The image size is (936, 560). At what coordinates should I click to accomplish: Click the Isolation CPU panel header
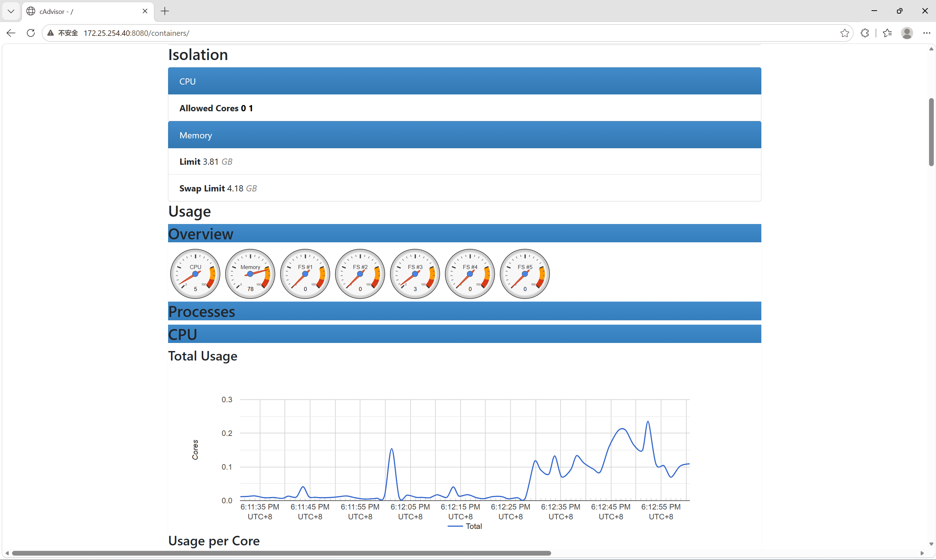(x=464, y=81)
